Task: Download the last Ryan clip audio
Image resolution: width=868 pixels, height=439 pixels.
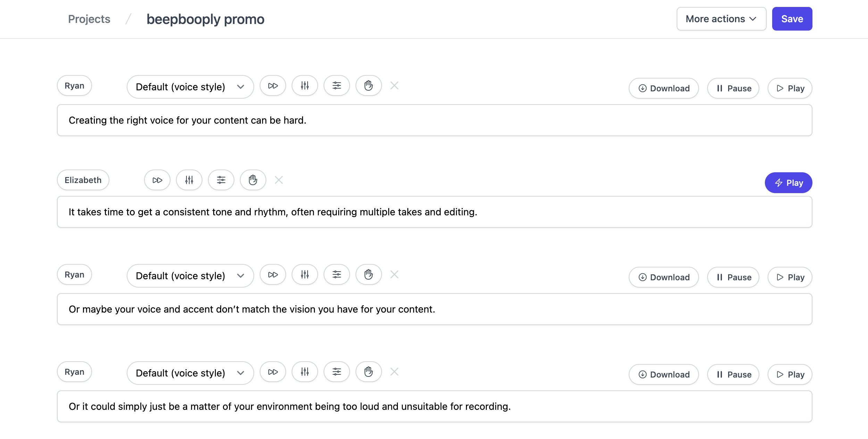Action: 664,374
